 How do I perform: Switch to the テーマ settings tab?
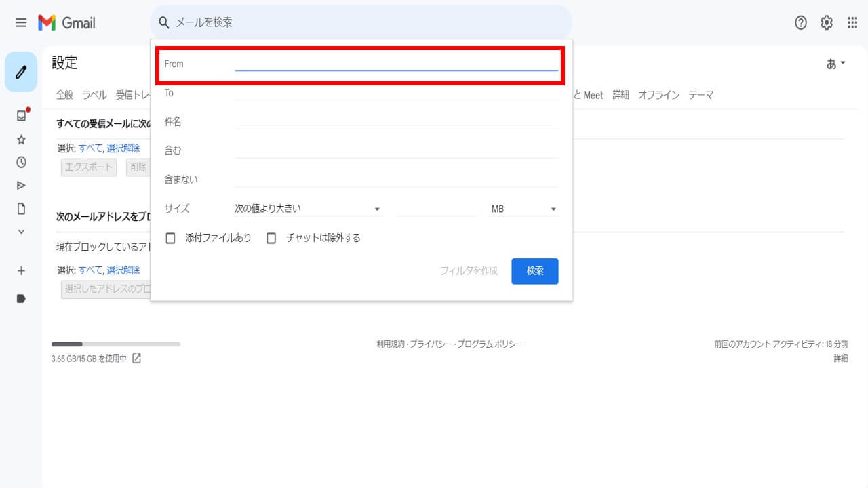coord(701,95)
